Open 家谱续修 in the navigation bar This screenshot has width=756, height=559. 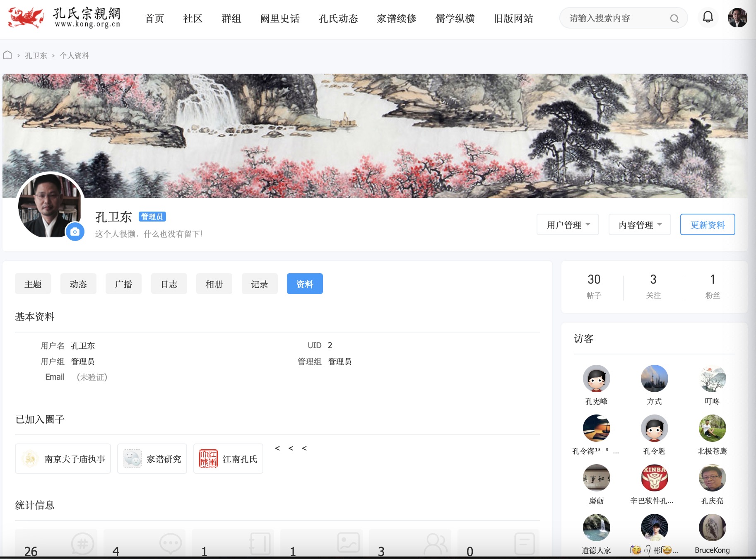point(397,19)
